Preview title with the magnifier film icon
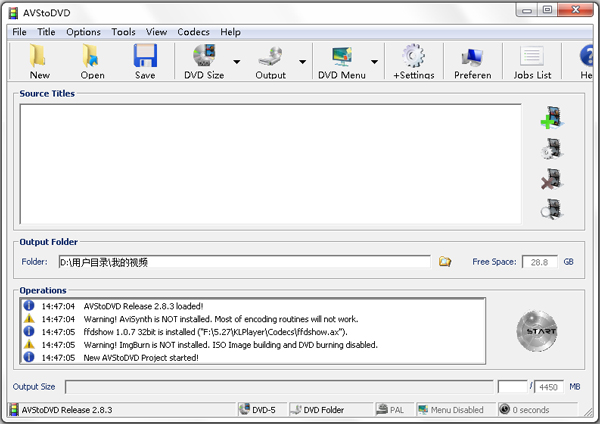600x424 pixels. pyautogui.click(x=552, y=209)
